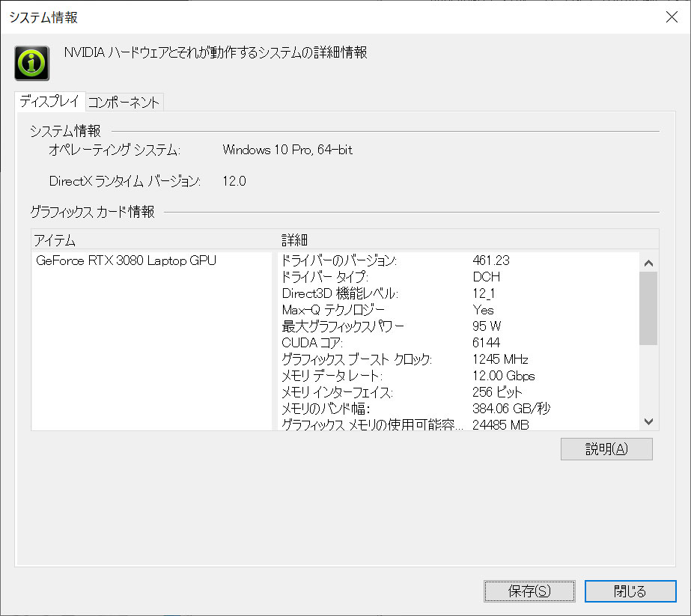The width and height of the screenshot is (691, 616).
Task: Click the ドライバー タイプ row label
Action: [325, 277]
